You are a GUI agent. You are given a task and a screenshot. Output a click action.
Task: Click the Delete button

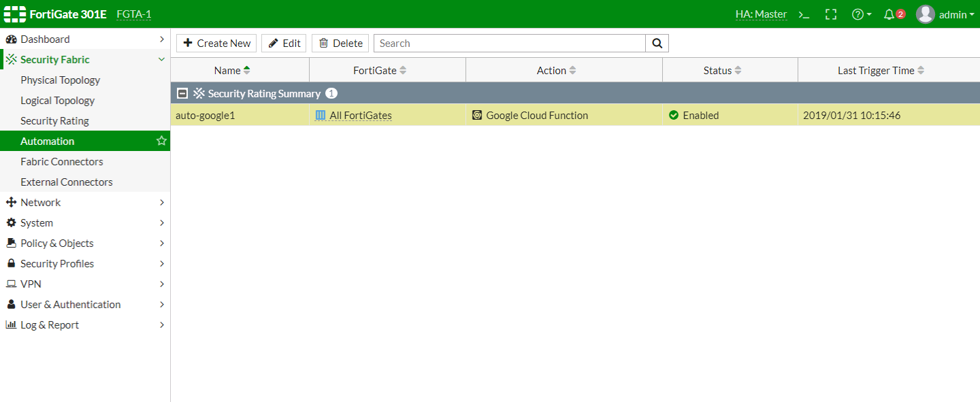pyautogui.click(x=340, y=43)
